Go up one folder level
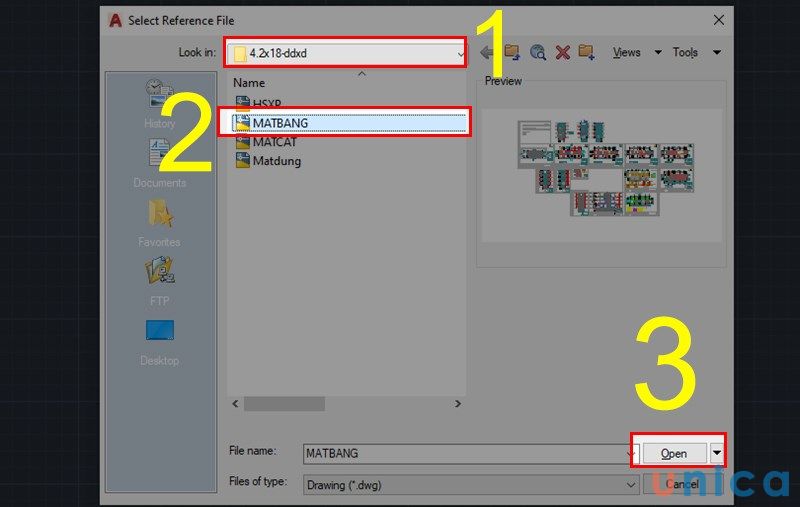Screen dimensions: 800x507 pos(512,52)
